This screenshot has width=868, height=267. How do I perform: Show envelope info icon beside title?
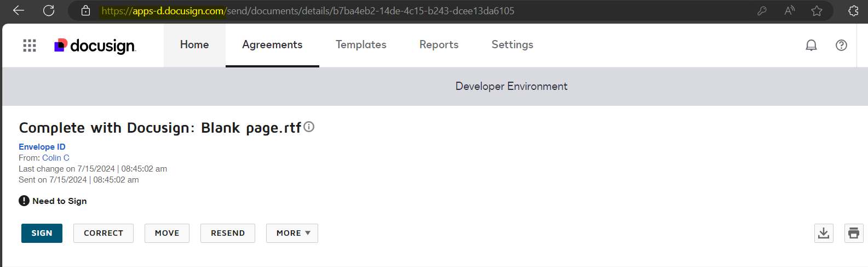click(x=309, y=127)
